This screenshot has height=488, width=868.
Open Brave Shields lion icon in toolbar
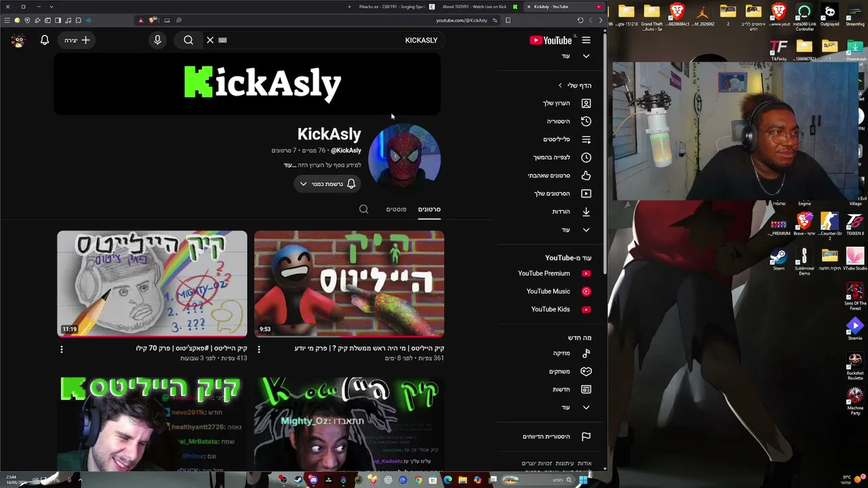tap(152, 20)
